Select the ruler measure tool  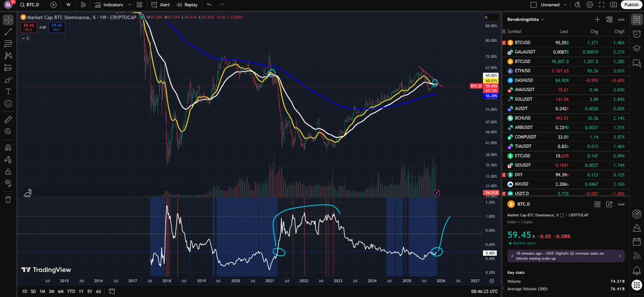[8, 119]
